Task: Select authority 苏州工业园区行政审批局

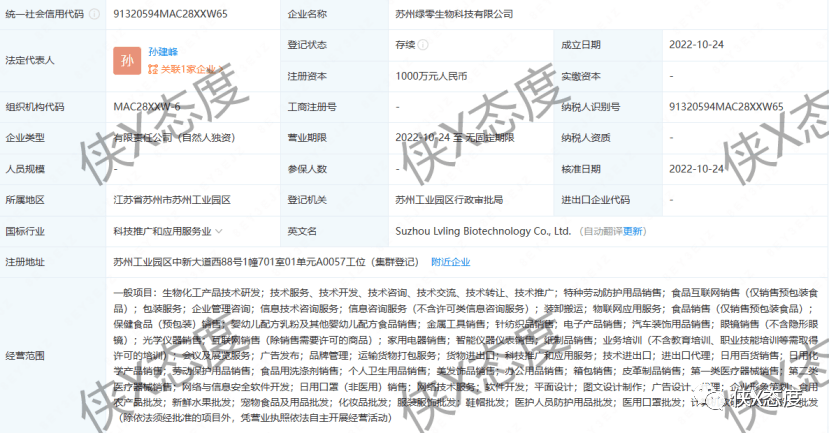Action: (x=449, y=200)
